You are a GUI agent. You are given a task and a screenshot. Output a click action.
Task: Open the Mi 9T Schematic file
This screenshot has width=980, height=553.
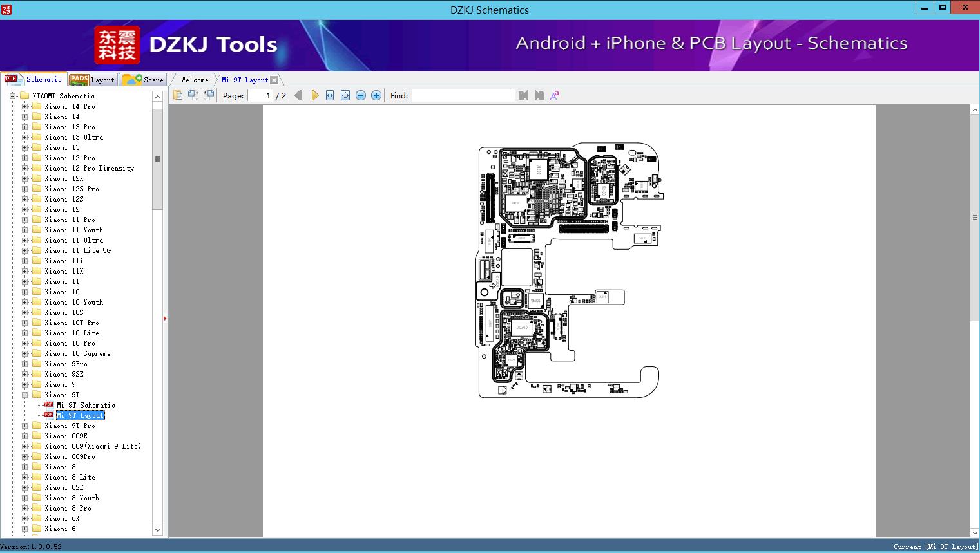click(x=86, y=405)
